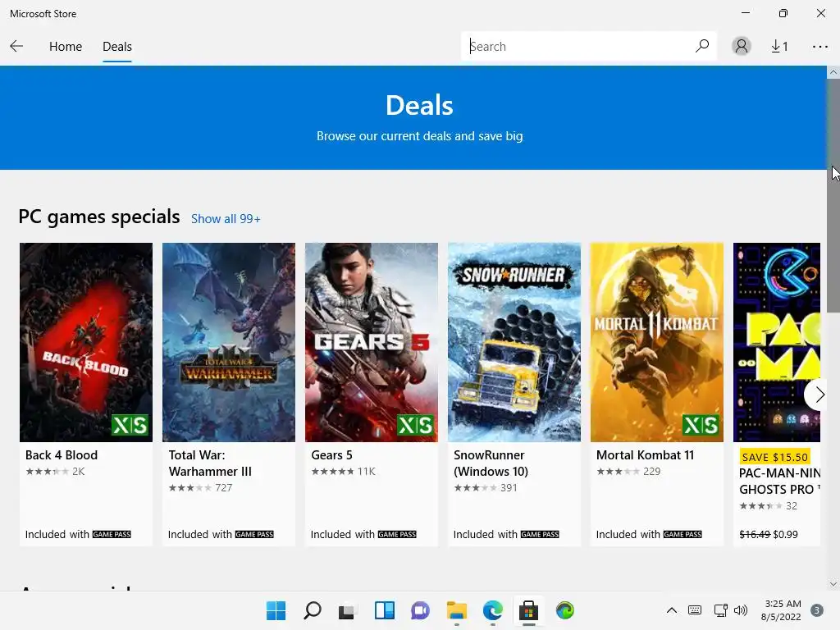Image resolution: width=840 pixels, height=630 pixels.
Task: Click Back 4 Blood title text
Action: click(x=61, y=454)
